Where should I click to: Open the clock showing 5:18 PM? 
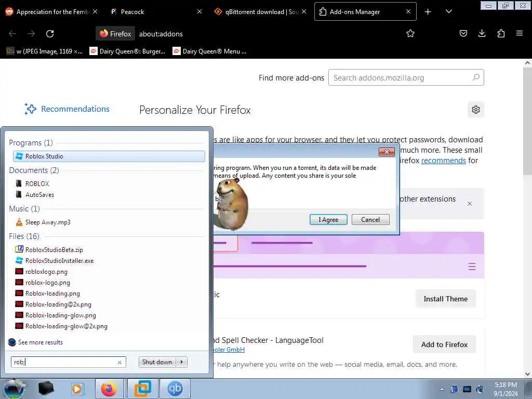click(506, 389)
